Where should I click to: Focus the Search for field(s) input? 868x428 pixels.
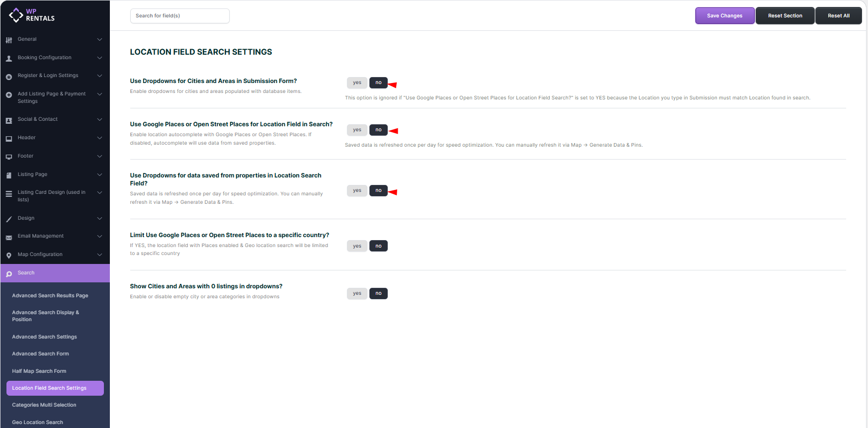179,16
